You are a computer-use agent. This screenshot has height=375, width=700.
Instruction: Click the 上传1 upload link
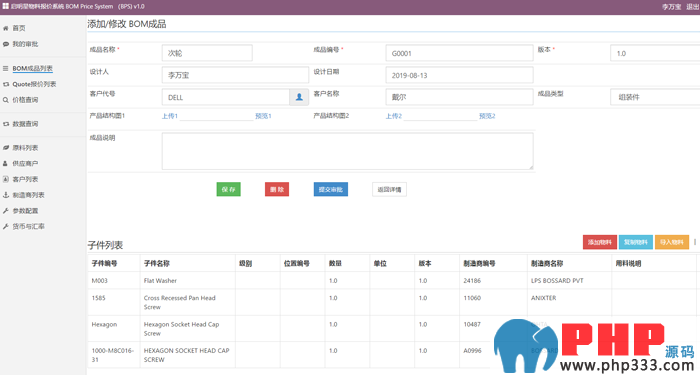tap(170, 116)
